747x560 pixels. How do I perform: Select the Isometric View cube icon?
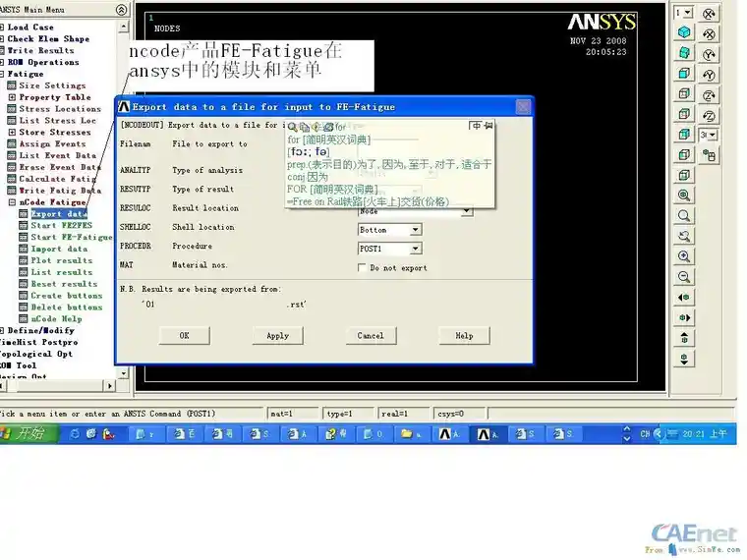684,32
